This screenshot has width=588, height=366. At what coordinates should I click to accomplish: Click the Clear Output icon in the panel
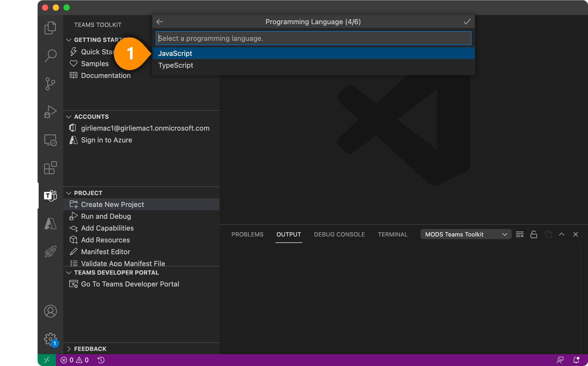pos(520,234)
